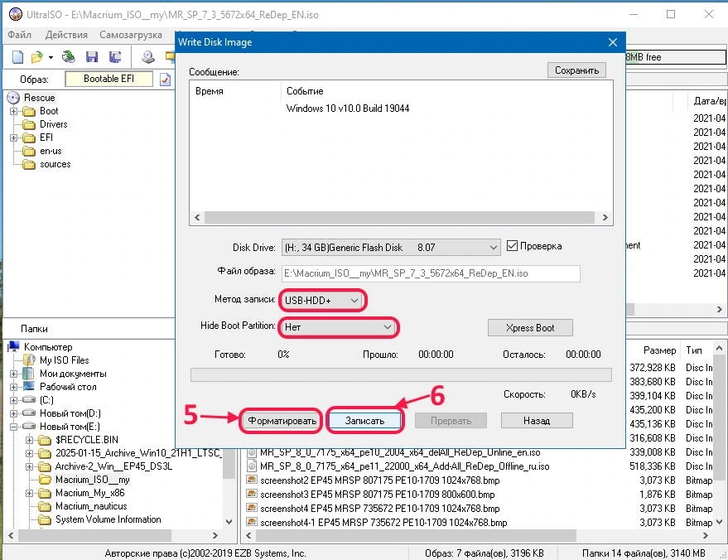This screenshot has height=560, width=728.
Task: Click the My ISO Files folder icon
Action: (x=29, y=360)
